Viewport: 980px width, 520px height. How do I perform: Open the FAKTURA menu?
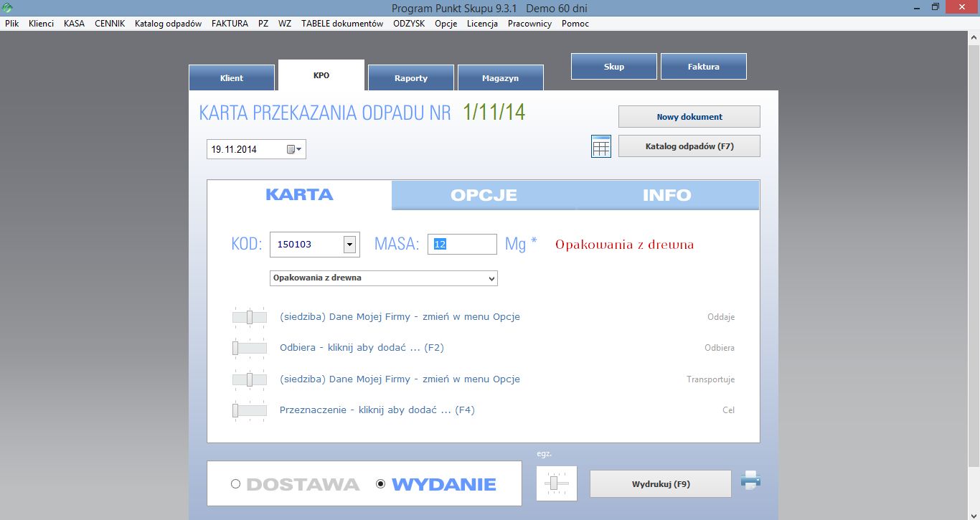click(230, 24)
